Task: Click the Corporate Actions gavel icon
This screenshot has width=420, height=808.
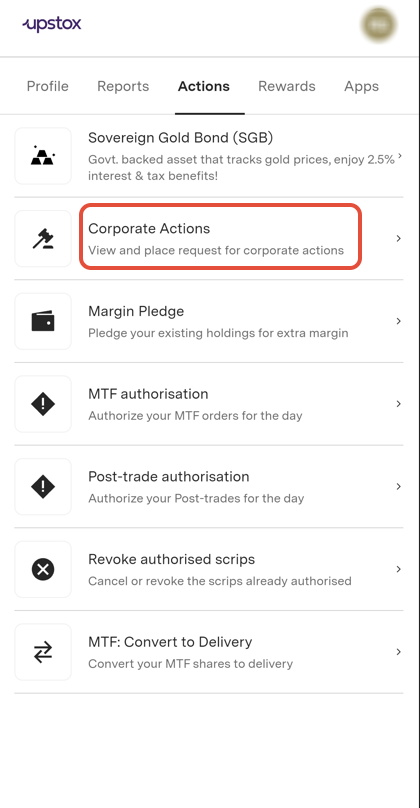Action: [x=43, y=239]
